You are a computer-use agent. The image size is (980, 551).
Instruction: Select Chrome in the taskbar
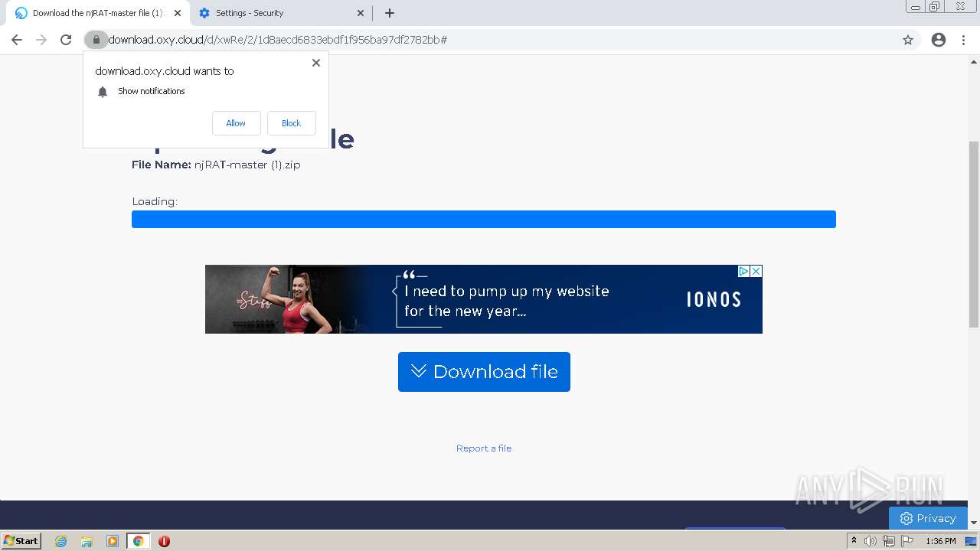[x=139, y=541]
